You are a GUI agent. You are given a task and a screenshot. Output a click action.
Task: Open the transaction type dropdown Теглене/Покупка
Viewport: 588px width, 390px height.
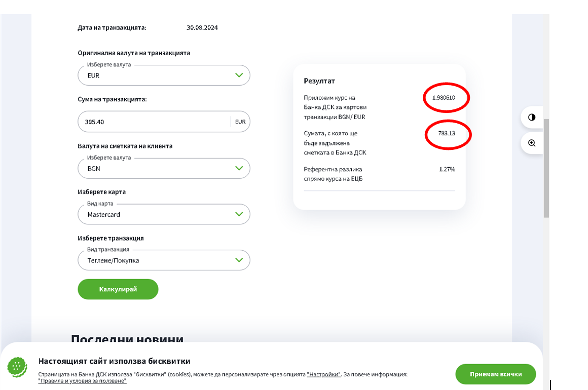164,260
